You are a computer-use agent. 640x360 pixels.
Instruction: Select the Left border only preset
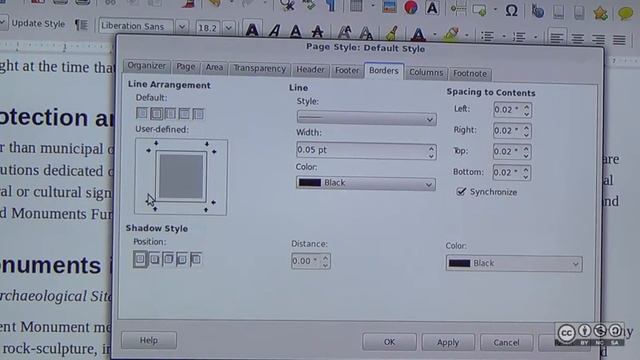coord(198,114)
